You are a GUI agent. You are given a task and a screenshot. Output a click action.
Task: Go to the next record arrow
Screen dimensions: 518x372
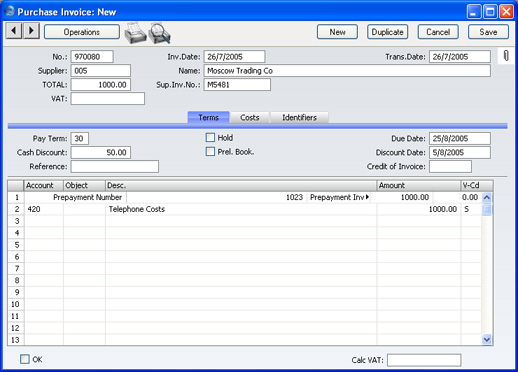coord(31,31)
